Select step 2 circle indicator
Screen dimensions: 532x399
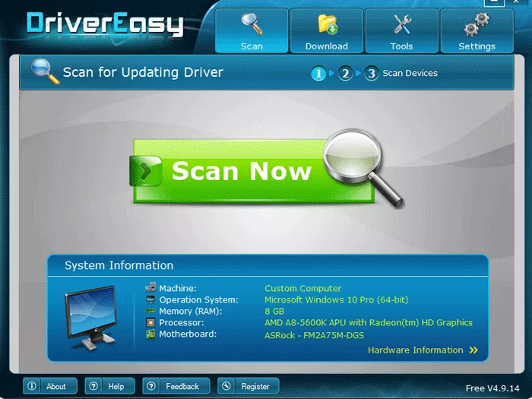pyautogui.click(x=345, y=73)
